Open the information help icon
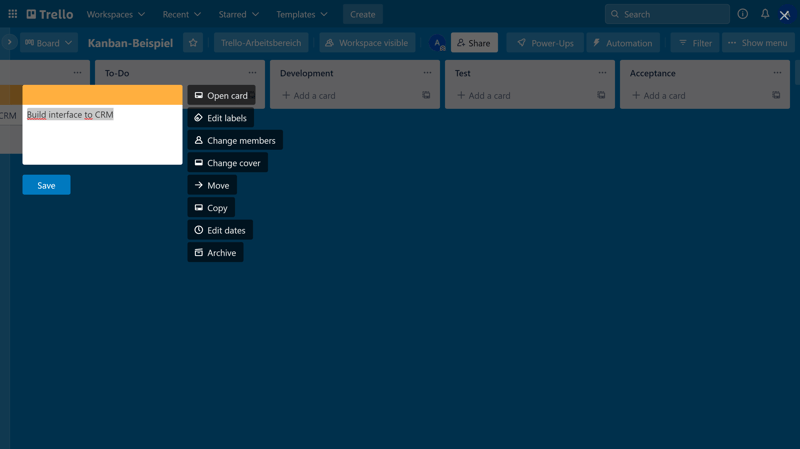Screen dimensions: 800x449 pyautogui.click(x=742, y=14)
